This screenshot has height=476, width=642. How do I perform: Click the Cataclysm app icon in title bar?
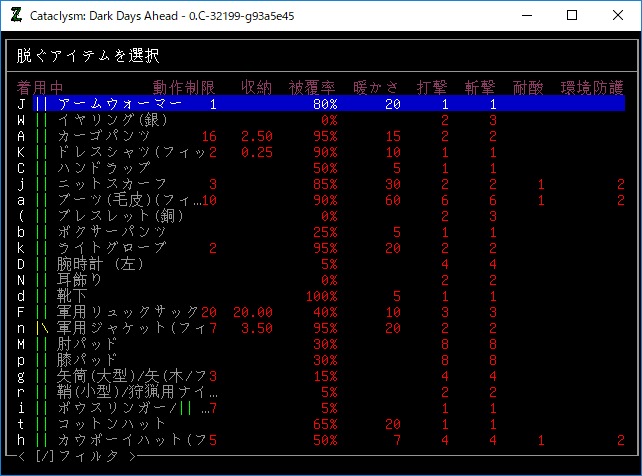pos(15,15)
